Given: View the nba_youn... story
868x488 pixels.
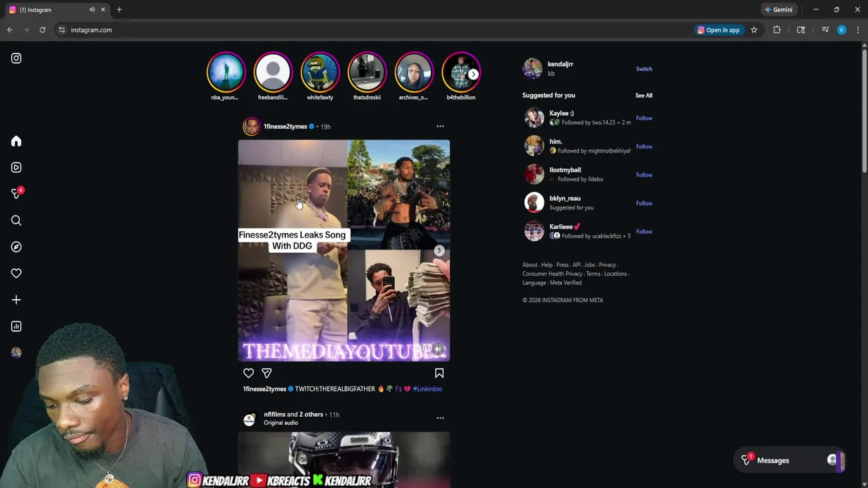Looking at the screenshot, I should click(225, 72).
